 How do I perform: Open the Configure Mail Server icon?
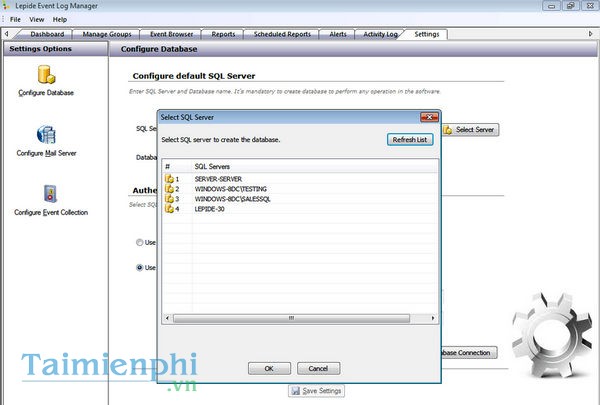click(x=46, y=135)
